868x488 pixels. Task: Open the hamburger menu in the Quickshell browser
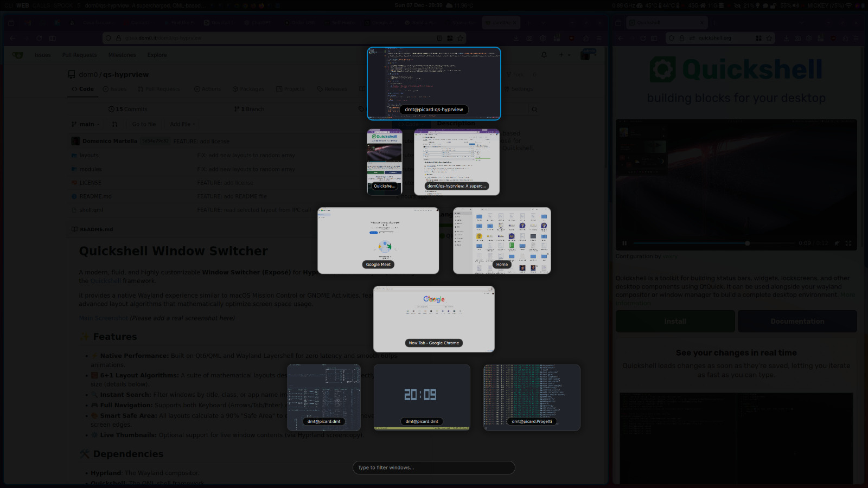tap(857, 38)
